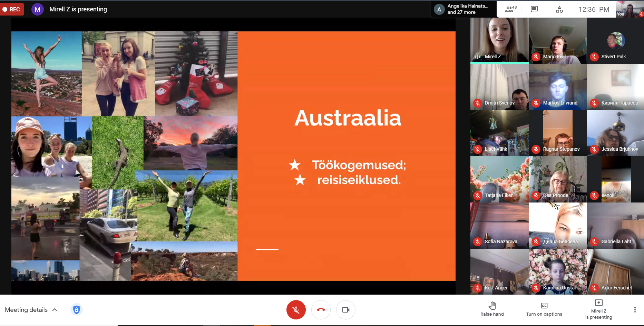Click the blue security shield icon
This screenshot has height=326, width=644.
tap(77, 310)
